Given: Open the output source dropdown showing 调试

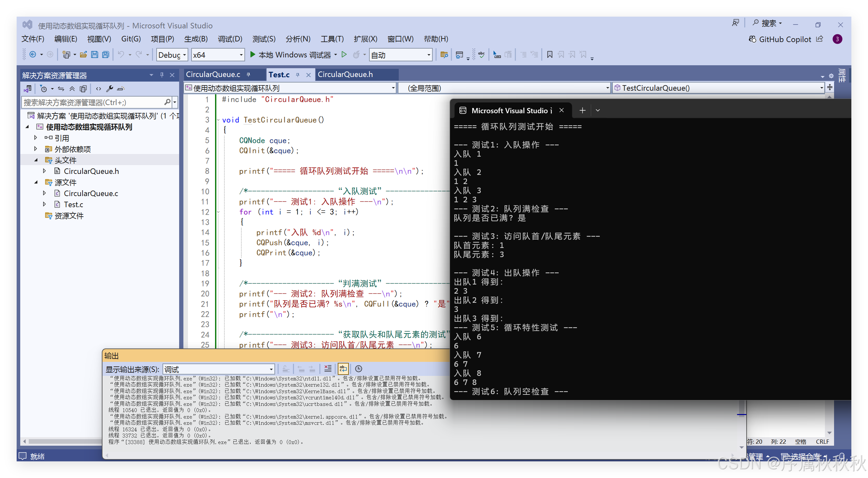Looking at the screenshot, I should [x=218, y=369].
